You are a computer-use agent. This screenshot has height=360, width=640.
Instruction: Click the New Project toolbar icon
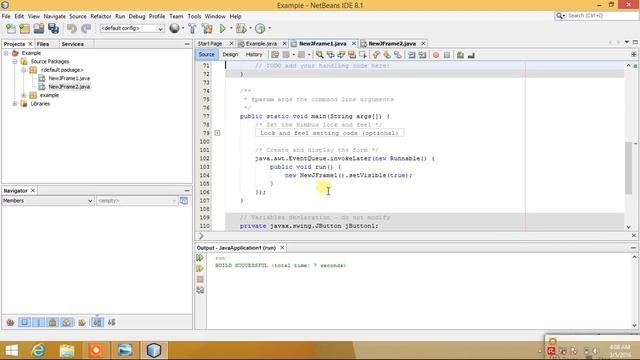[24, 28]
